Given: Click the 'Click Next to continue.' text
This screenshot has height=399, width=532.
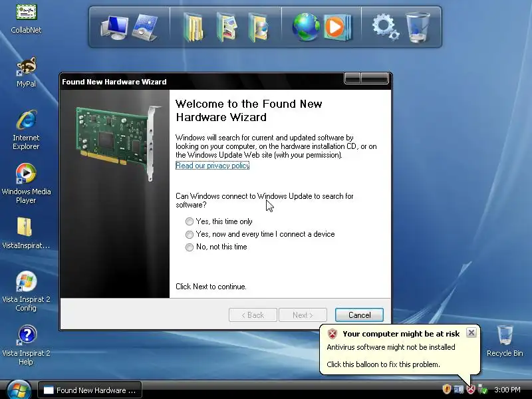Looking at the screenshot, I should click(211, 287).
